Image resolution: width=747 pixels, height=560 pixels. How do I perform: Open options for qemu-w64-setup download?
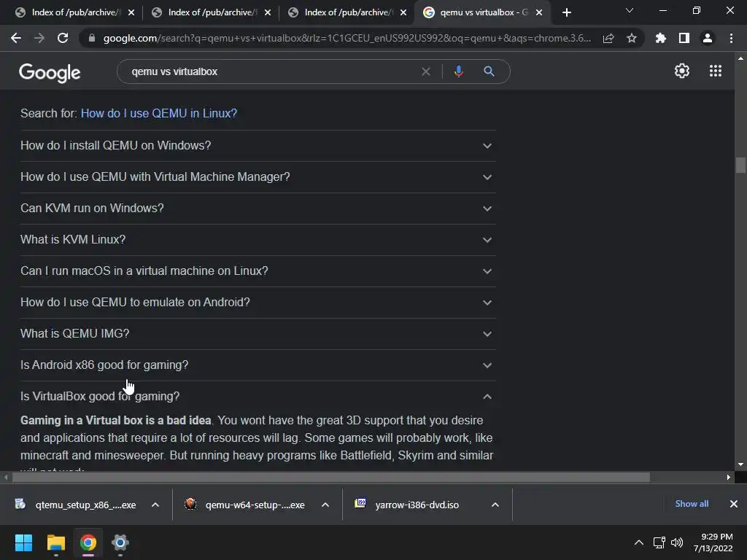pyautogui.click(x=325, y=505)
